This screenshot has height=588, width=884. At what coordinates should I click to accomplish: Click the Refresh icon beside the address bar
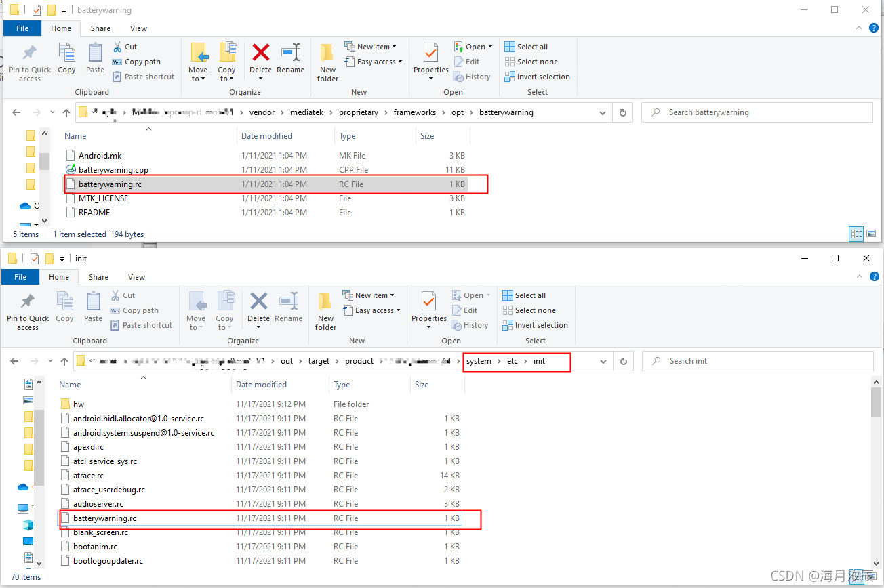point(622,112)
